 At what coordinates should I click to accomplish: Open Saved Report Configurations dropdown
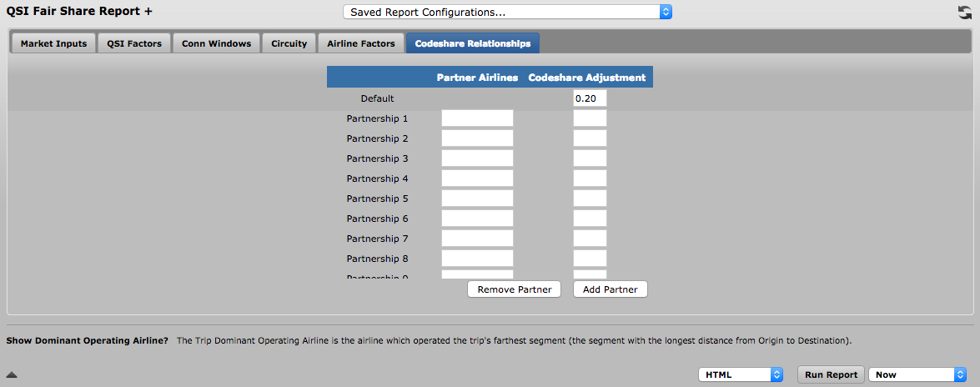[x=507, y=12]
